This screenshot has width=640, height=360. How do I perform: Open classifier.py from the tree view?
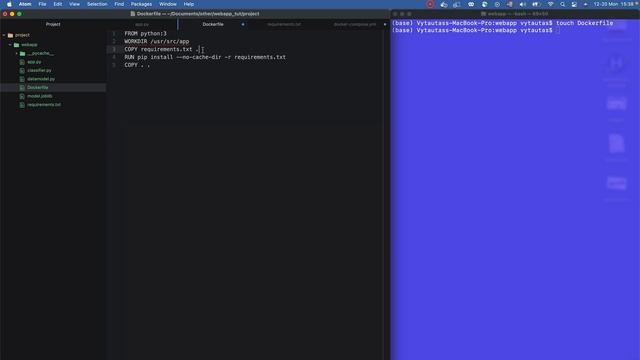pos(39,71)
